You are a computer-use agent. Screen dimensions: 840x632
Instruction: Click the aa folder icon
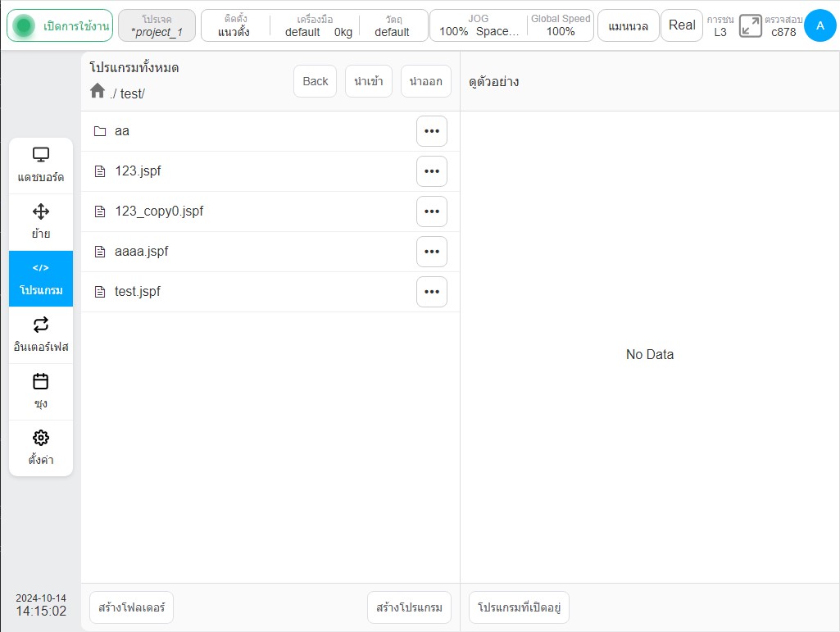tap(100, 131)
